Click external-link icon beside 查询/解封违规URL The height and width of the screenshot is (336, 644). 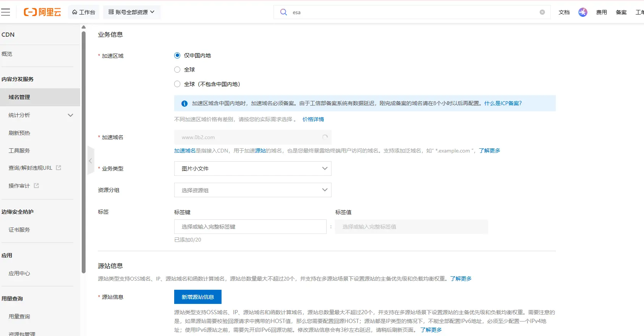pos(58,168)
